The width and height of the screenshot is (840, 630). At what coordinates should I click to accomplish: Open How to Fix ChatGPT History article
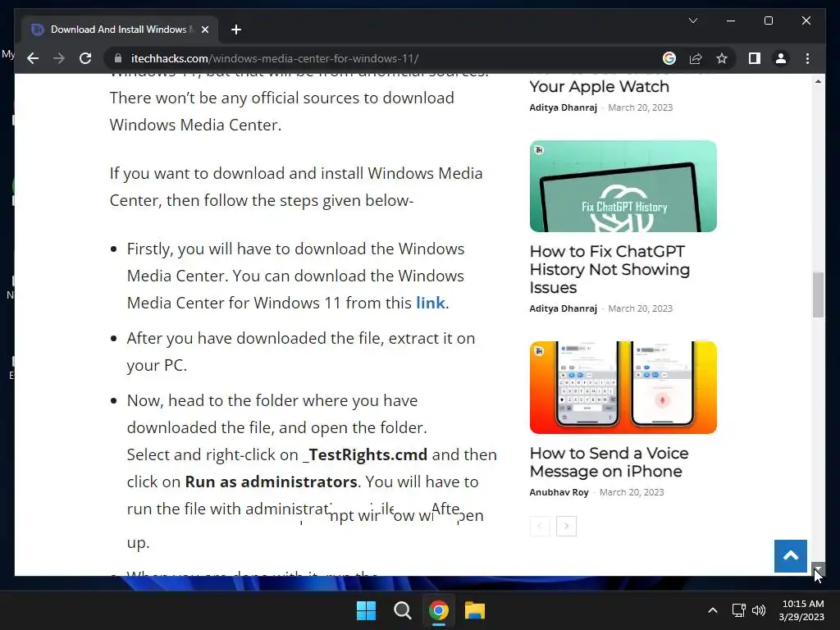tap(609, 269)
